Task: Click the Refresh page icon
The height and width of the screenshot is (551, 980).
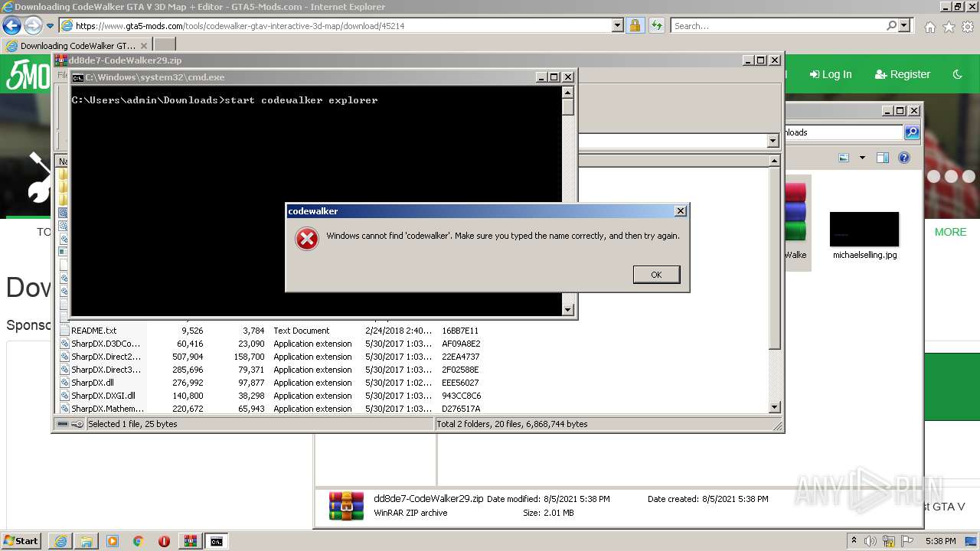Action: (656, 25)
